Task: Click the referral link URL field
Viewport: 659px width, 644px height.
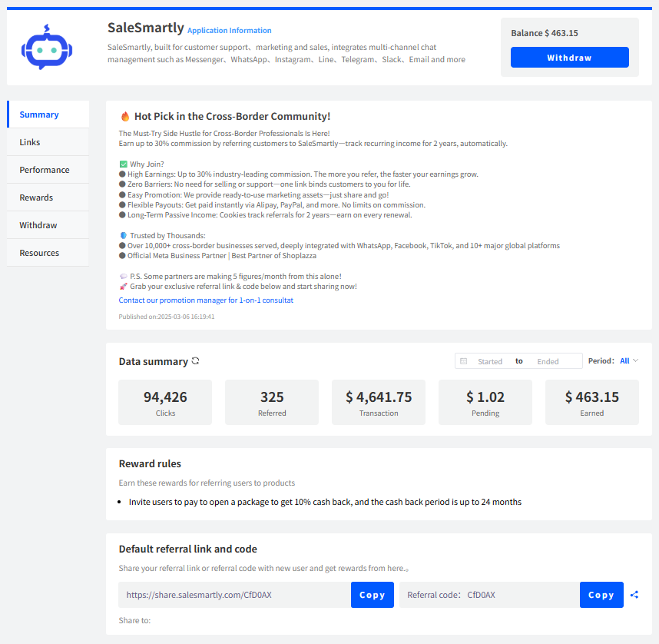Action: [234, 594]
